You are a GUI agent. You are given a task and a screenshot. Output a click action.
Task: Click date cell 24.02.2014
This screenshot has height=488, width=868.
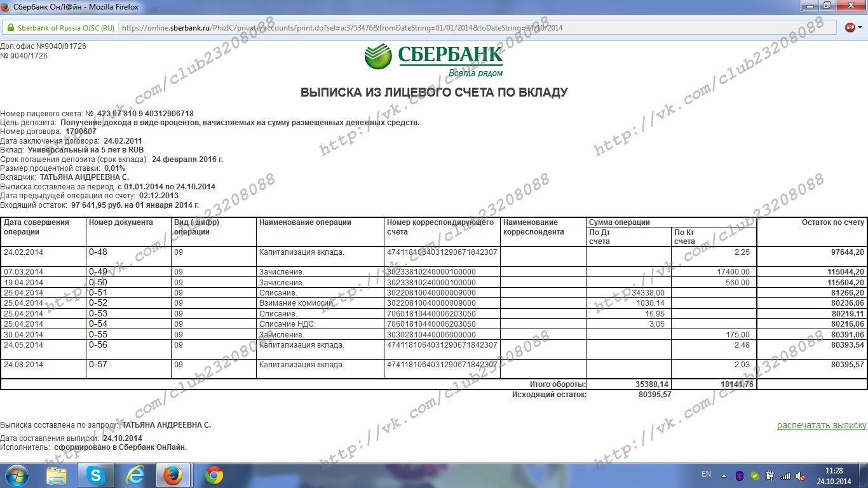(x=24, y=252)
